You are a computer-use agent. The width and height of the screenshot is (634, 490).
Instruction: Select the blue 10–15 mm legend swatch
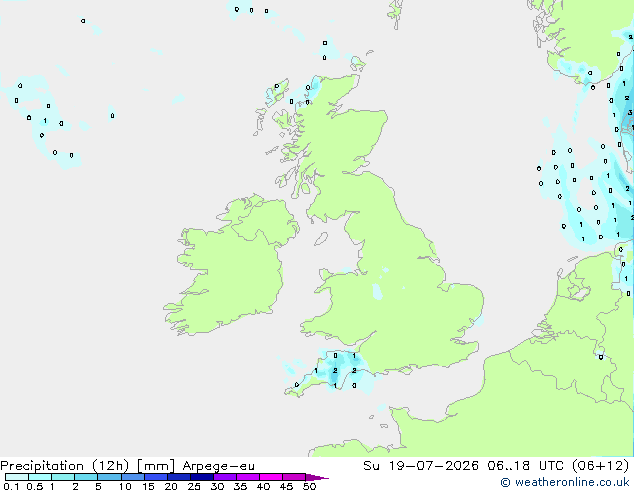pyautogui.click(x=133, y=477)
